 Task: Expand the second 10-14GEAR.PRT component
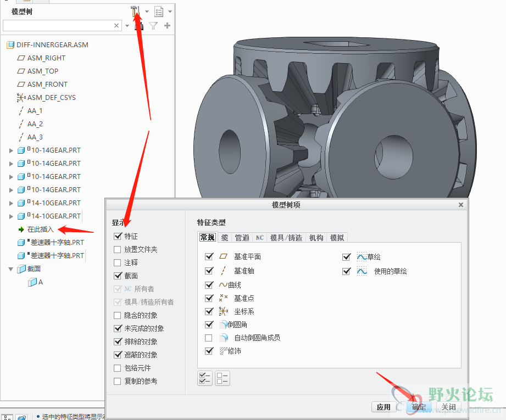(x=12, y=164)
